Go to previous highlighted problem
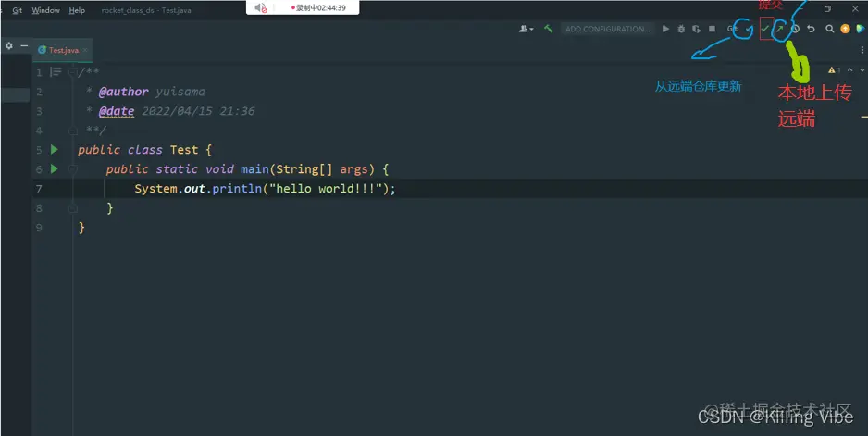This screenshot has width=868, height=436. [850, 69]
